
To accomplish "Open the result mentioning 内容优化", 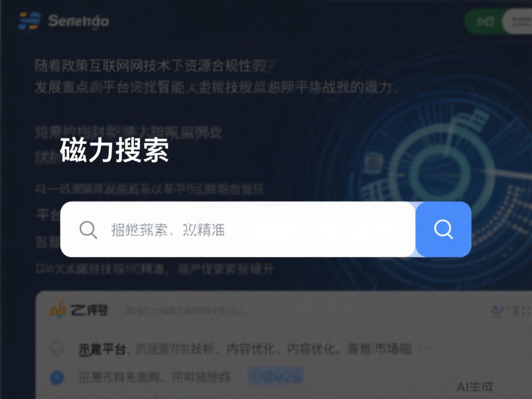I will click(x=245, y=349).
